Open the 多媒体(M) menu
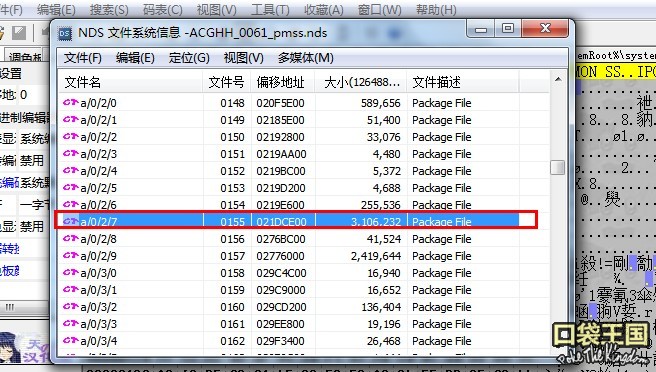 305,58
